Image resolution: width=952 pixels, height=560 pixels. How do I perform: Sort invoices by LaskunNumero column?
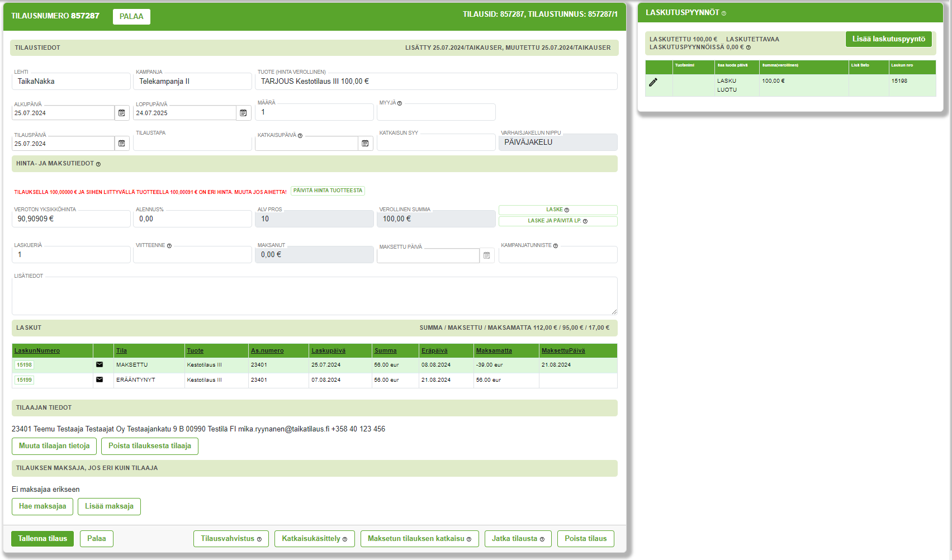coord(37,351)
